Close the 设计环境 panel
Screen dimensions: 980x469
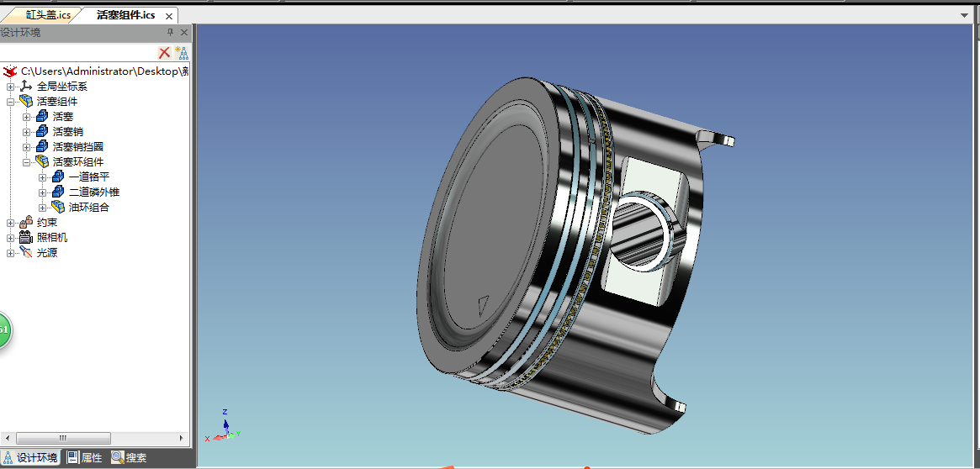tap(183, 33)
